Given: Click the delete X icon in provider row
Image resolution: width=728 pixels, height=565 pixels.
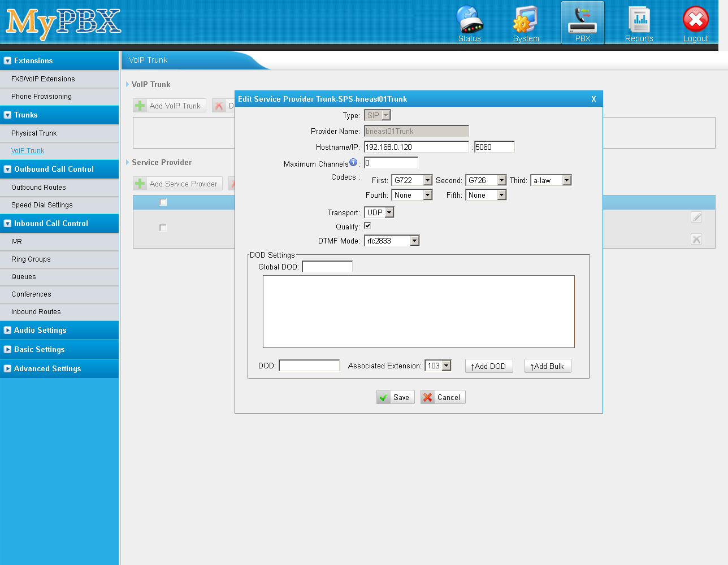Looking at the screenshot, I should coord(696,239).
